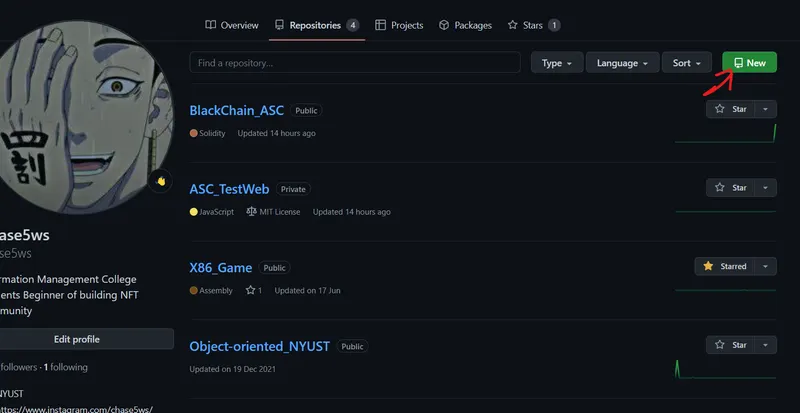Click the set status emoji button on avatar

coord(161,181)
